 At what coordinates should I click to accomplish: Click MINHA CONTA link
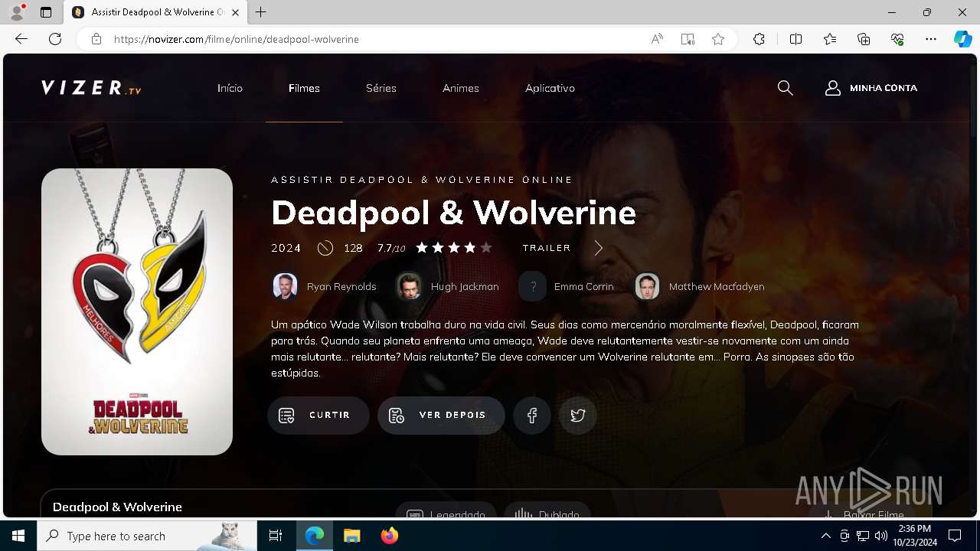coord(884,88)
